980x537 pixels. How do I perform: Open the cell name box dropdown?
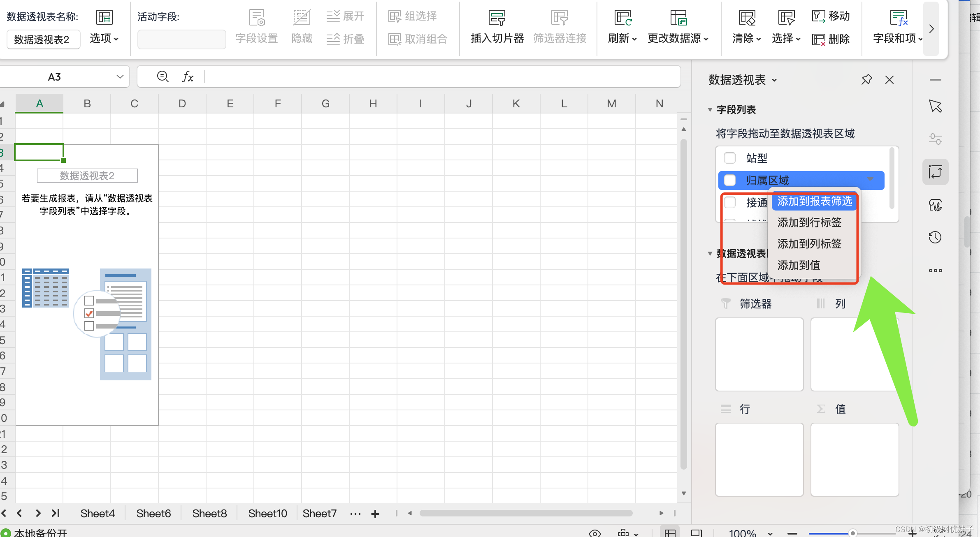click(x=120, y=77)
